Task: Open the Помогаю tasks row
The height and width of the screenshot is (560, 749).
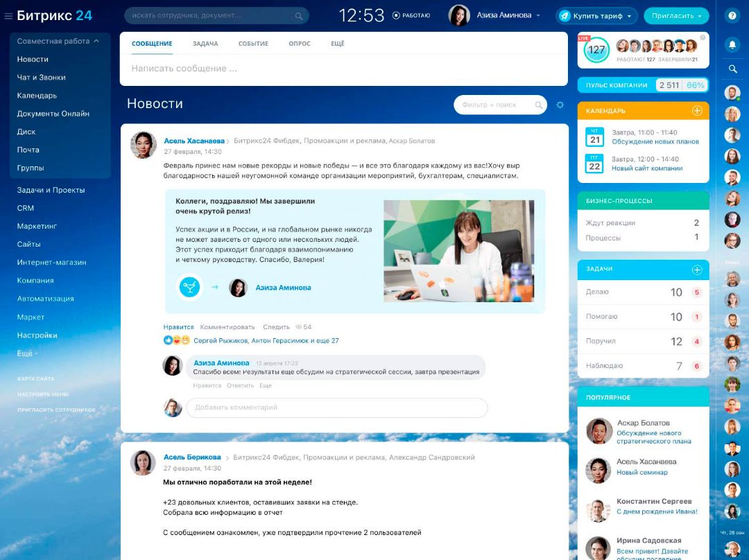Action: [643, 317]
